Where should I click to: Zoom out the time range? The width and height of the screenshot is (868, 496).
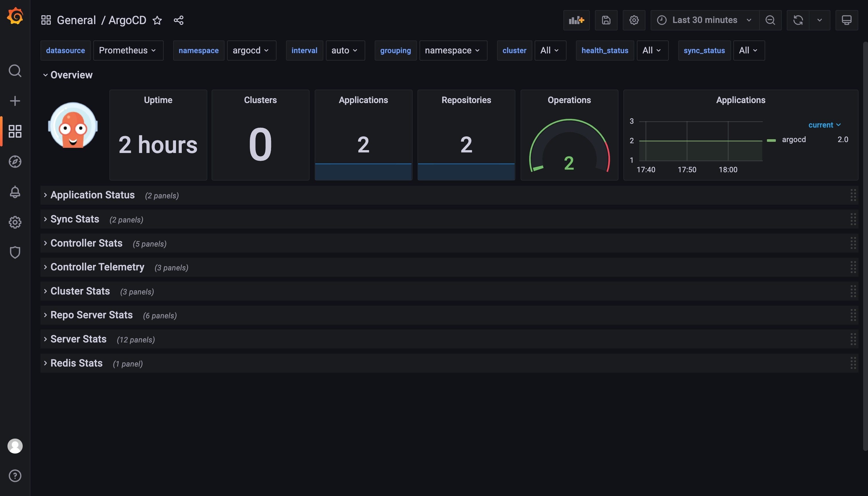click(x=770, y=20)
